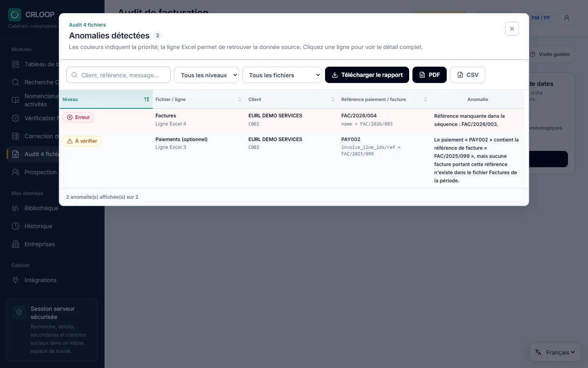The image size is (588, 368).
Task: Click the À vérifier priority badge
Action: click(x=82, y=141)
